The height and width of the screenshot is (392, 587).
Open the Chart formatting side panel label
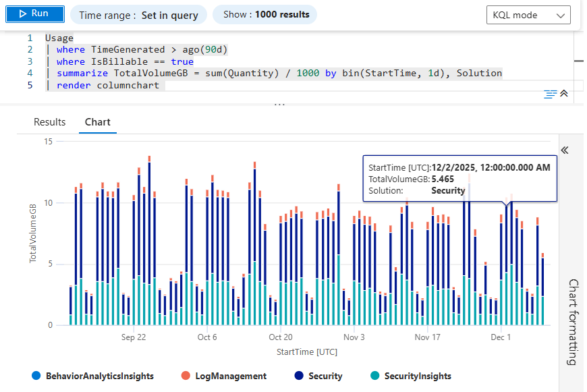(x=572, y=322)
